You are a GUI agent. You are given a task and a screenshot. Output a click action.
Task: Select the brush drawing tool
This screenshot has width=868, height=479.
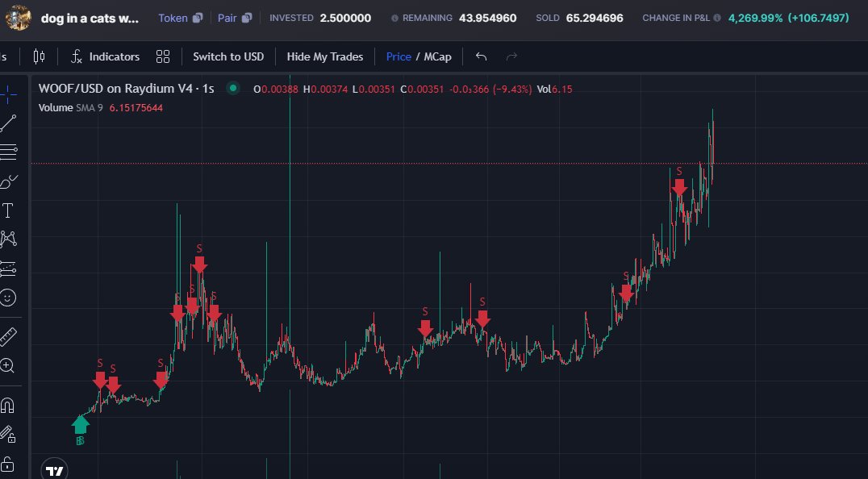point(8,181)
